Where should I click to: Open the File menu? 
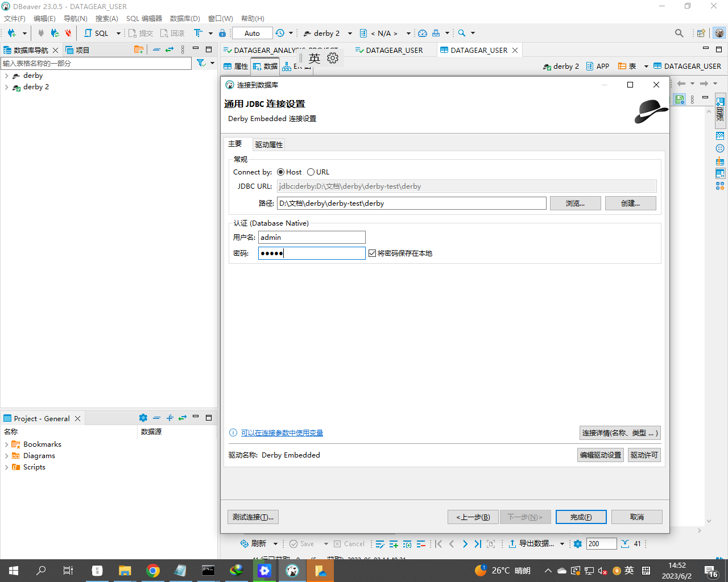pos(15,18)
